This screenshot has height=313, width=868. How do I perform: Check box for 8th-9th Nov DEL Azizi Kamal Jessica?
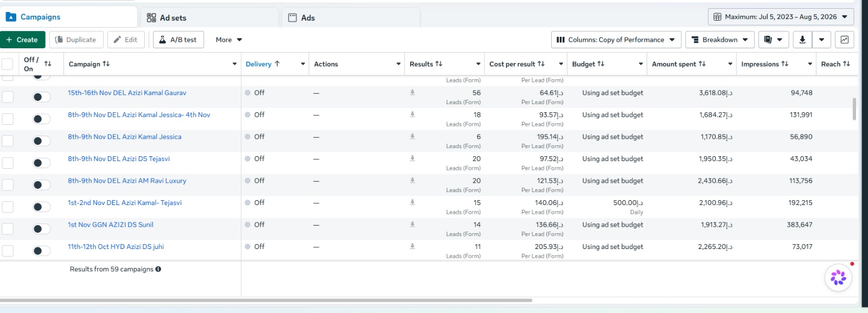8,141
